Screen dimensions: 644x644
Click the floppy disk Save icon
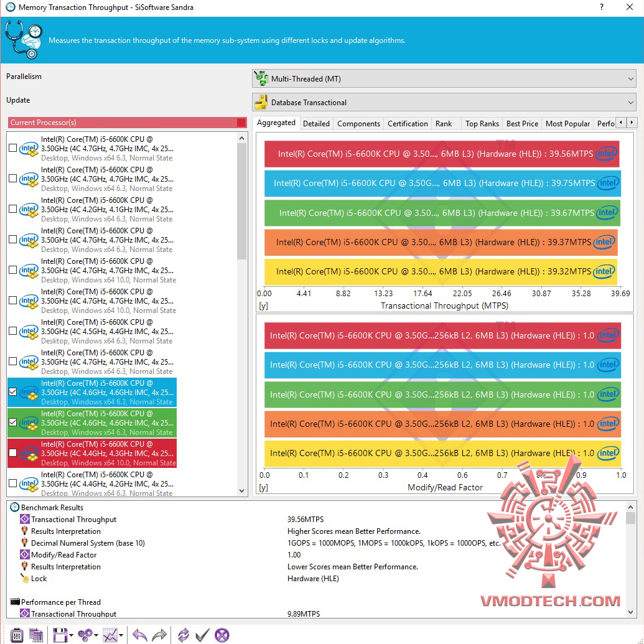click(60, 635)
